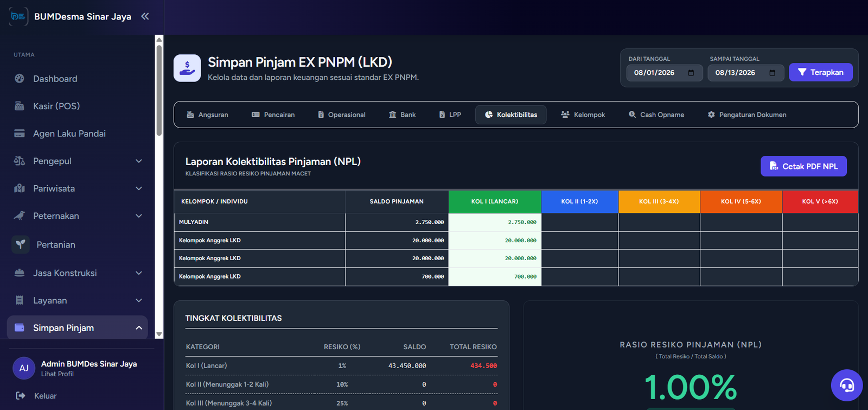The image size is (868, 410).
Task: Click the red KOL V (>6X) header
Action: click(820, 201)
